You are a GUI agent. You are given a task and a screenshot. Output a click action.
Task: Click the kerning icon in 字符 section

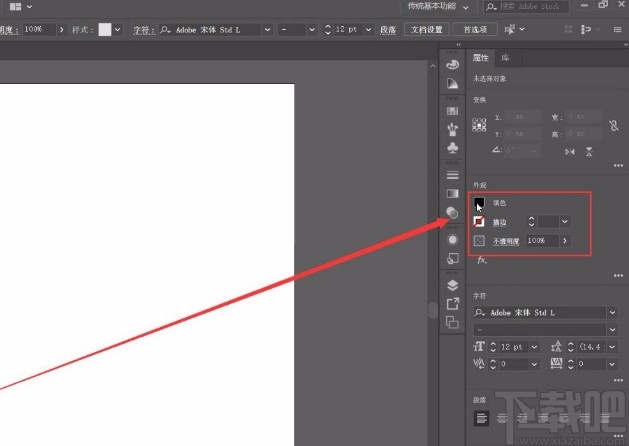479,364
